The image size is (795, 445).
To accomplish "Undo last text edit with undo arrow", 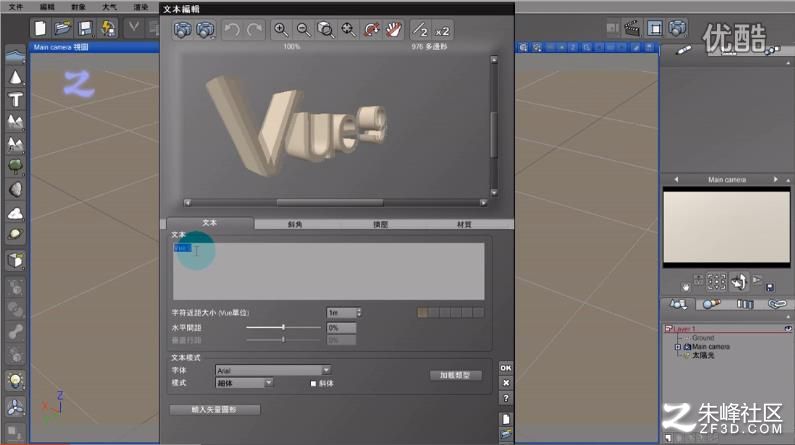I will click(232, 30).
